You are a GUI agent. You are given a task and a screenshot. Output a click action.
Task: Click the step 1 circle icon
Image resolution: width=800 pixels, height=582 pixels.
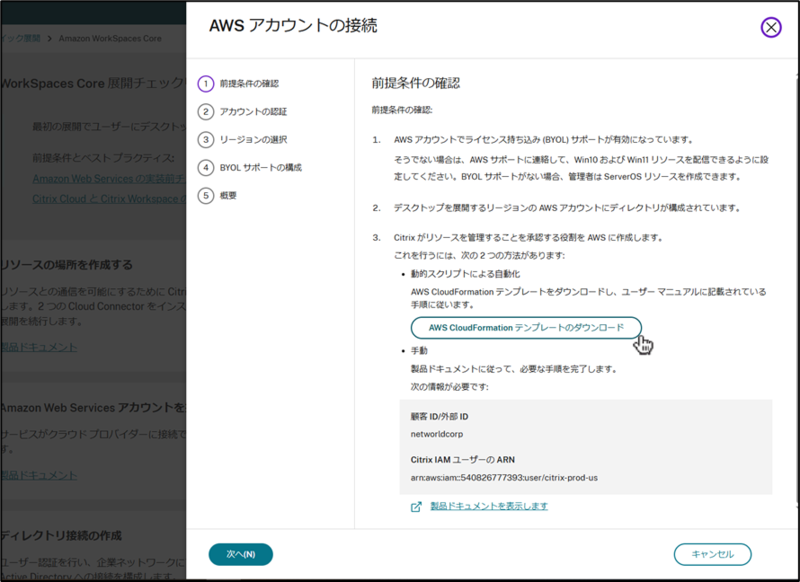click(206, 84)
